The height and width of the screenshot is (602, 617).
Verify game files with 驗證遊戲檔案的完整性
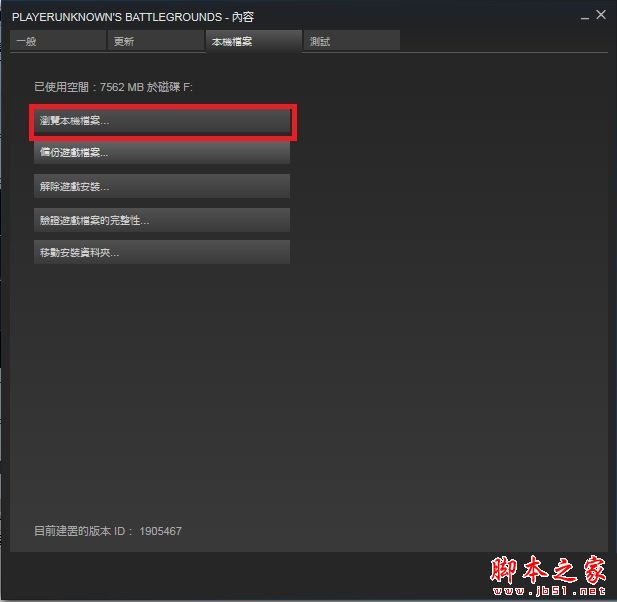tap(162, 220)
